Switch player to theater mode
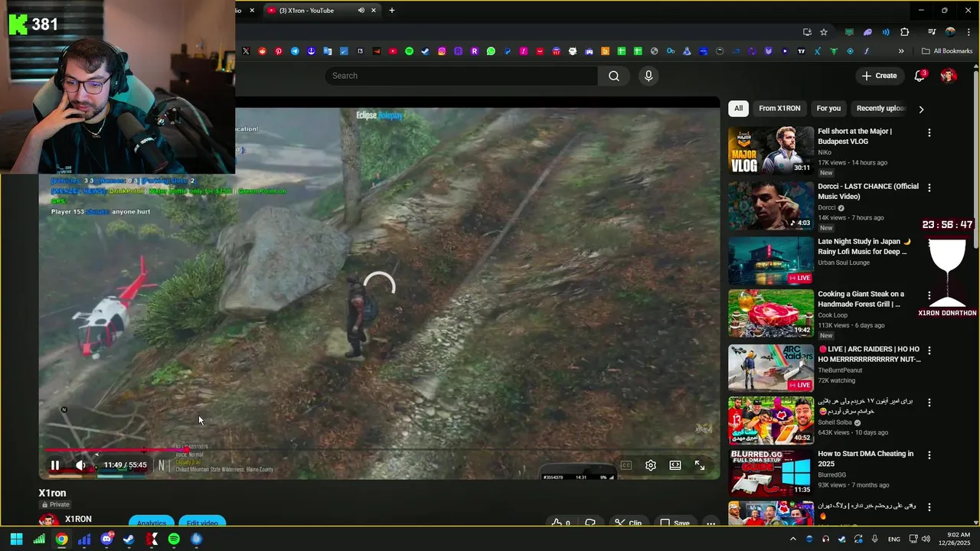 click(675, 465)
